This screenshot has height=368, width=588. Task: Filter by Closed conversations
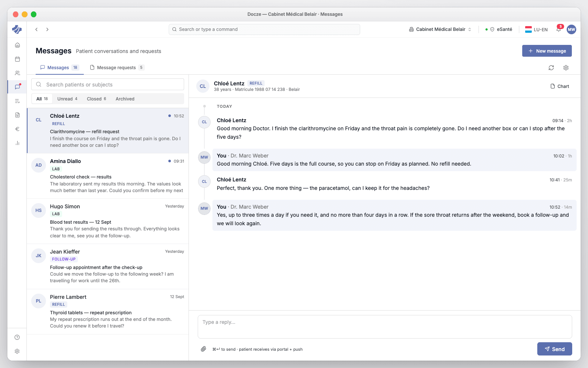[x=96, y=99]
